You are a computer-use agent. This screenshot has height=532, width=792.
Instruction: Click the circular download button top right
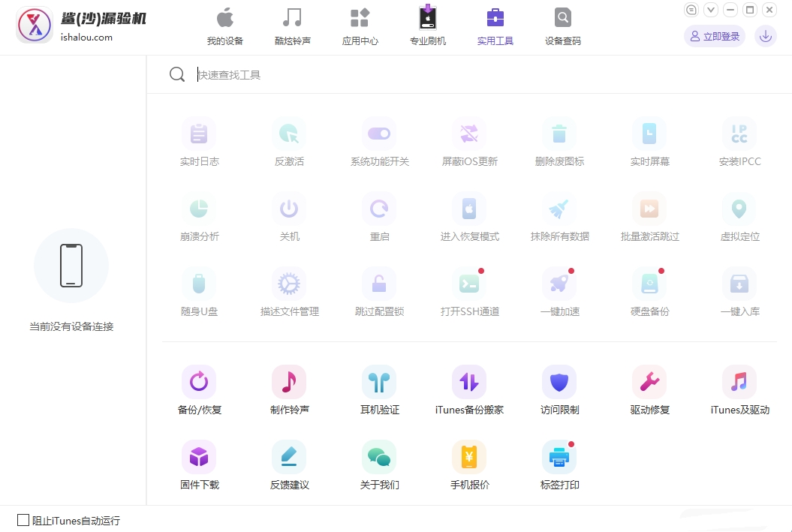coord(765,35)
